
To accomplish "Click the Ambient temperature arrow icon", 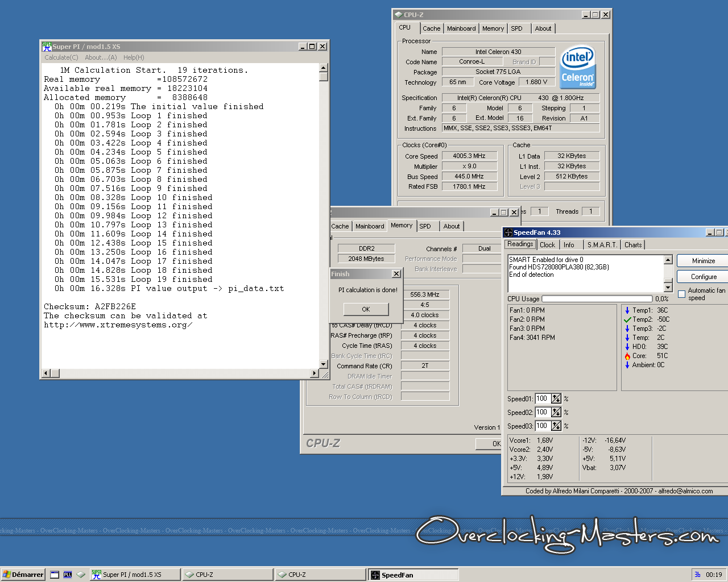I will click(x=627, y=365).
